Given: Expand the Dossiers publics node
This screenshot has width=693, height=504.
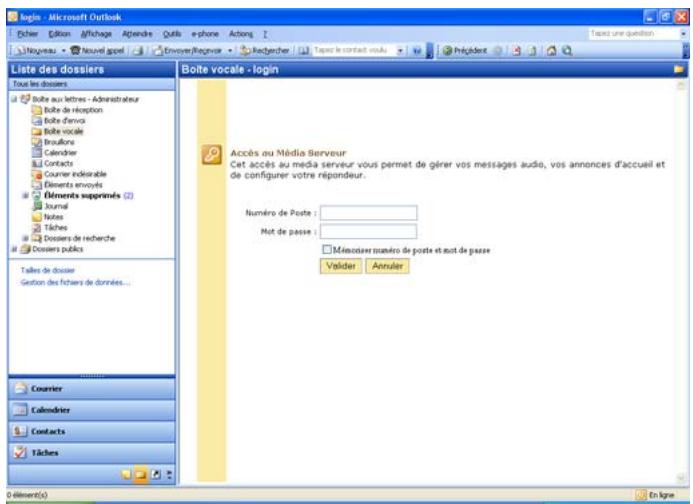Looking at the screenshot, I should coord(14,249).
